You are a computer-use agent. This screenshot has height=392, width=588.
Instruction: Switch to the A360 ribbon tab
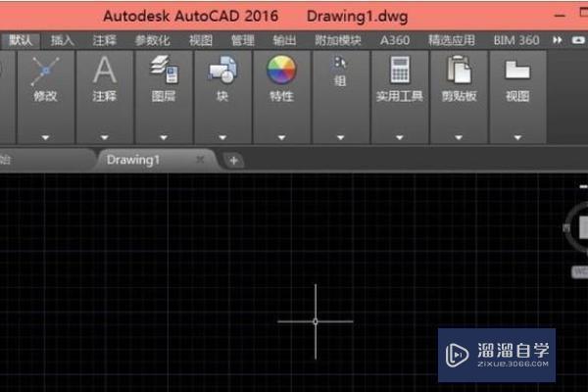coord(395,40)
